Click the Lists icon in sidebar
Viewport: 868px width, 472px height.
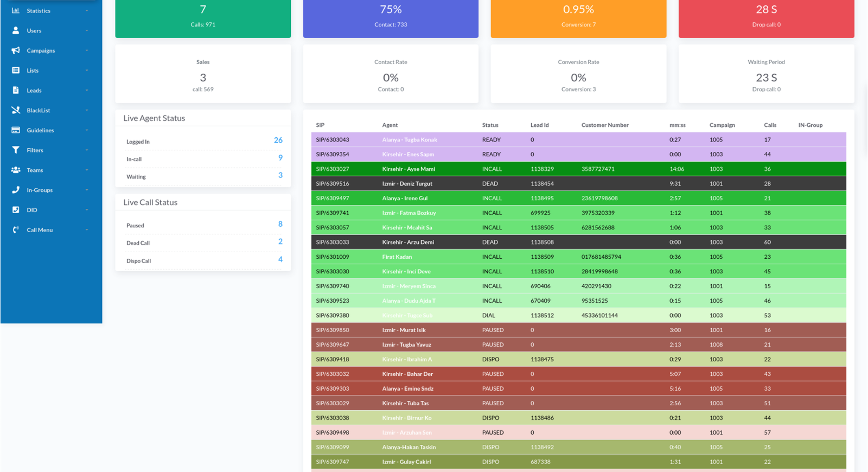pyautogui.click(x=16, y=71)
